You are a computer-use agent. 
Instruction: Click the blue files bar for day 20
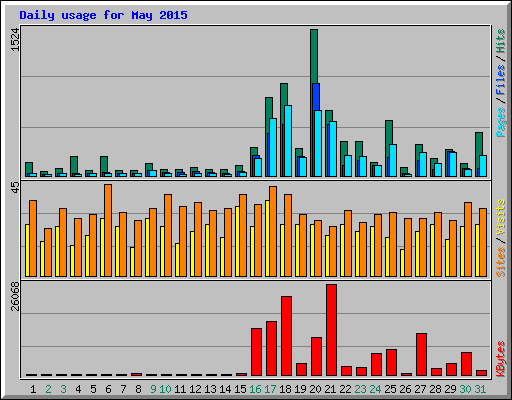point(316,97)
